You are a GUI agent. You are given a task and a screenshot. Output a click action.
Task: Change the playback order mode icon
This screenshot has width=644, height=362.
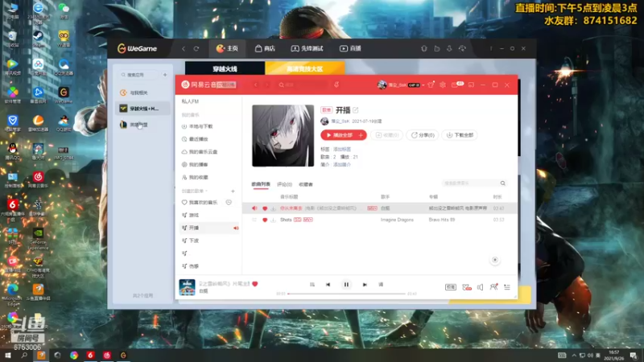[x=312, y=285]
